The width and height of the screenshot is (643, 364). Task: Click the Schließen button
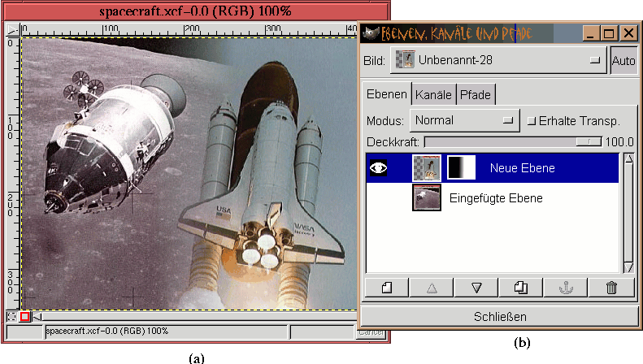pos(498,316)
